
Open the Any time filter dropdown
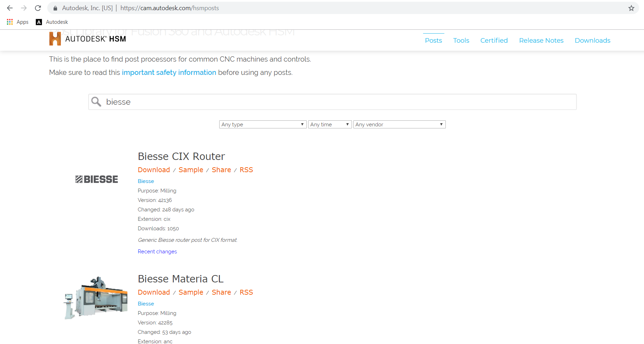(x=329, y=124)
